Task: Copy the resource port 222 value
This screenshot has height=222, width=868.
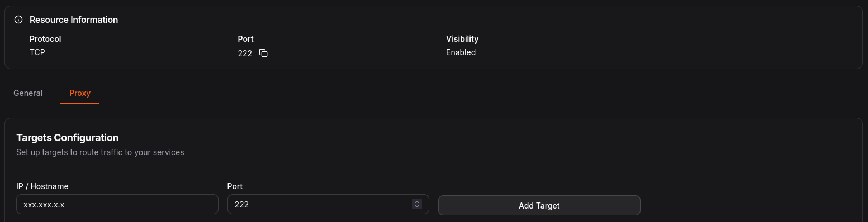Action: (263, 54)
